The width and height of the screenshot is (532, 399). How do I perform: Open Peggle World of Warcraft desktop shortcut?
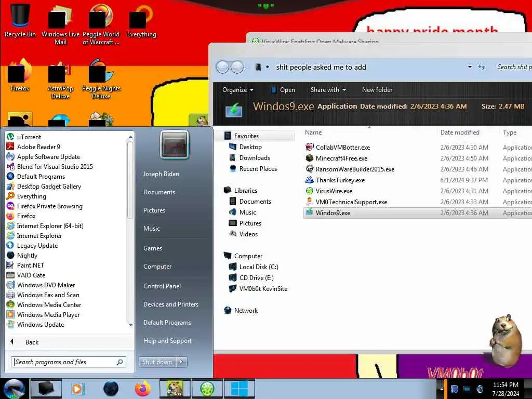pyautogui.click(x=101, y=24)
